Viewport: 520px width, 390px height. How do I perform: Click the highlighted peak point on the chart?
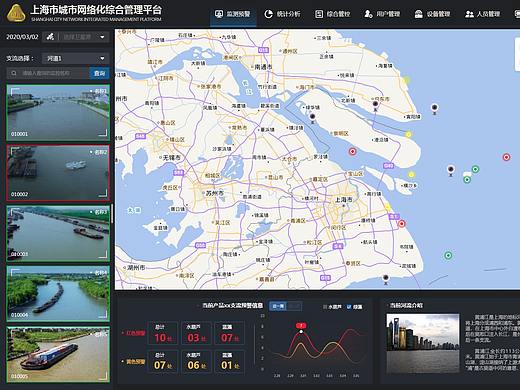pos(301,331)
